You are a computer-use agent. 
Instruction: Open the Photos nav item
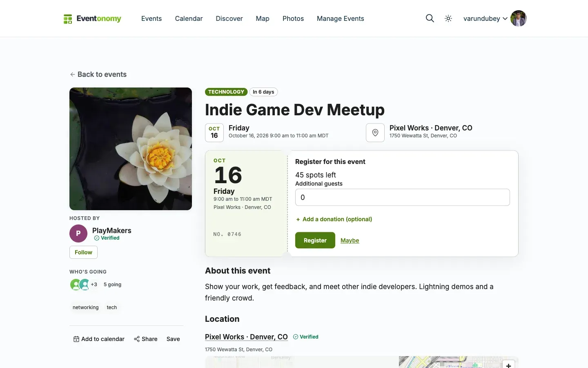[293, 18]
